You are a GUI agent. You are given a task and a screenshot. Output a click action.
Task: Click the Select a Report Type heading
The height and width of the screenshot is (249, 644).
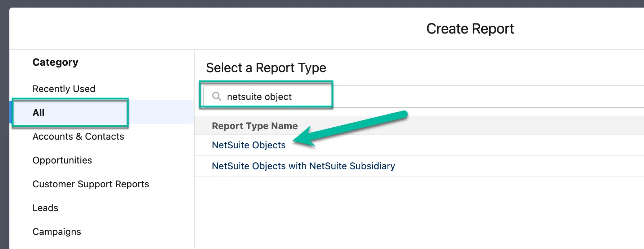(x=266, y=68)
